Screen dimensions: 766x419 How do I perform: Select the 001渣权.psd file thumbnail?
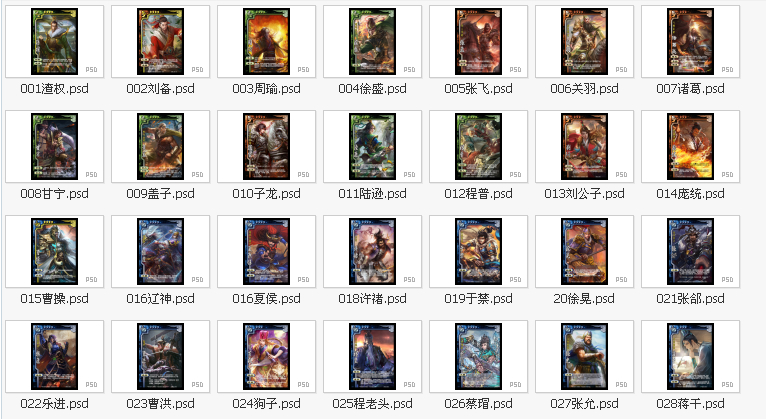coord(54,42)
